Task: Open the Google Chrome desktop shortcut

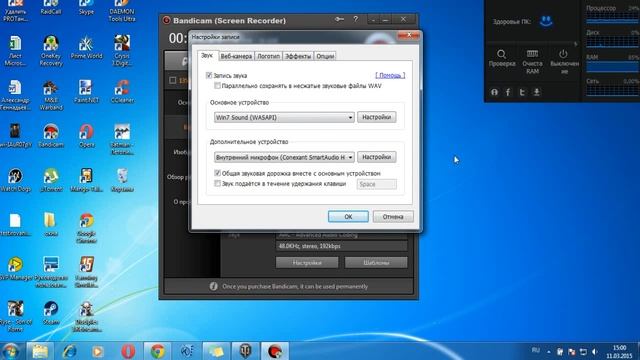Action: [86, 228]
